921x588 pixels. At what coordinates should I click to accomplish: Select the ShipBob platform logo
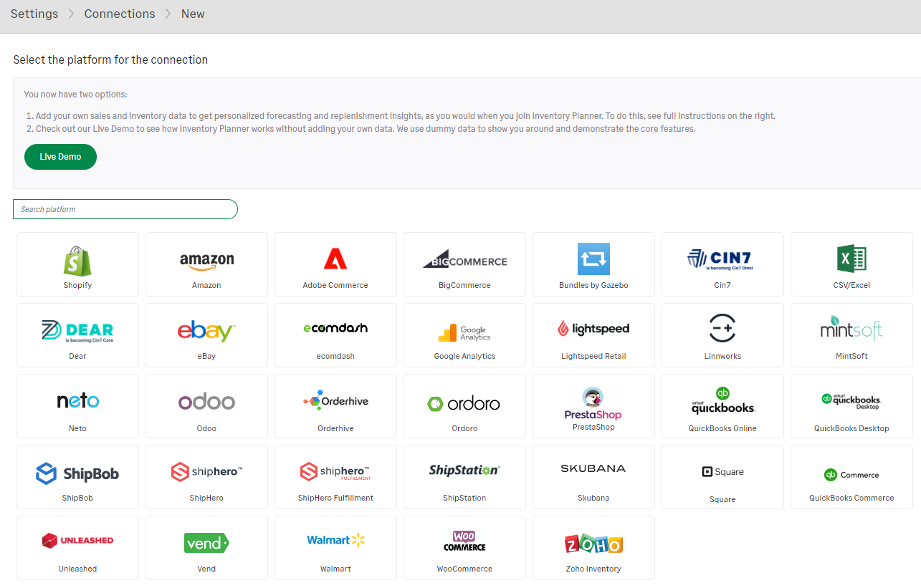pyautogui.click(x=77, y=473)
